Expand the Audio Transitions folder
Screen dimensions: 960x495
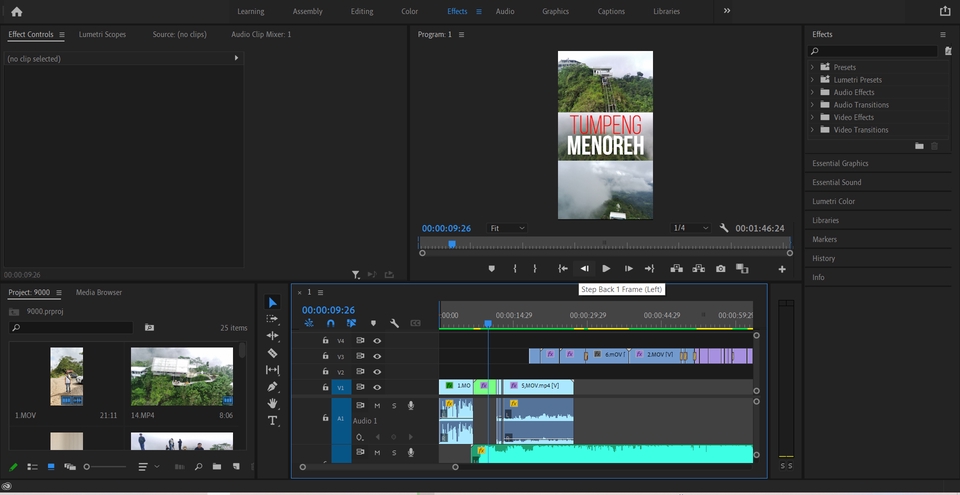pyautogui.click(x=812, y=105)
